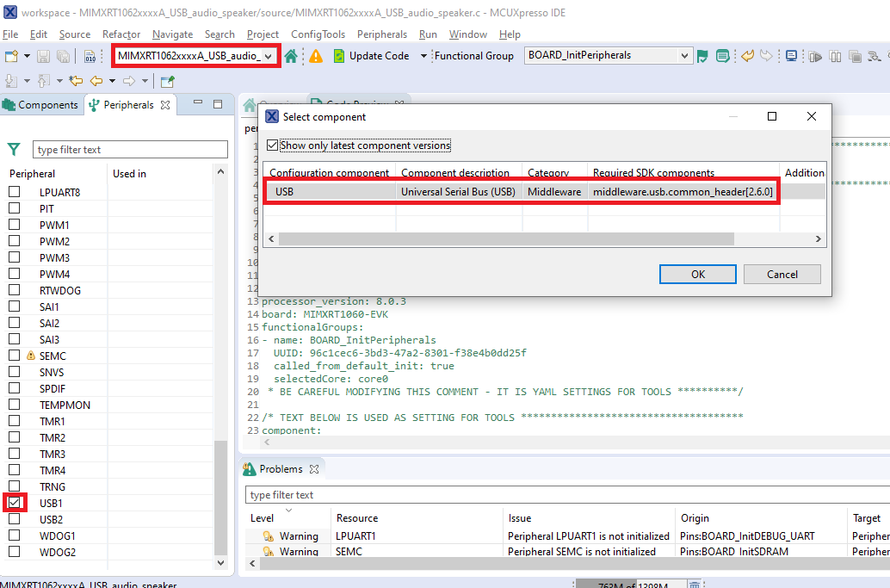Uncheck the USB1 peripheral checkbox

15,502
